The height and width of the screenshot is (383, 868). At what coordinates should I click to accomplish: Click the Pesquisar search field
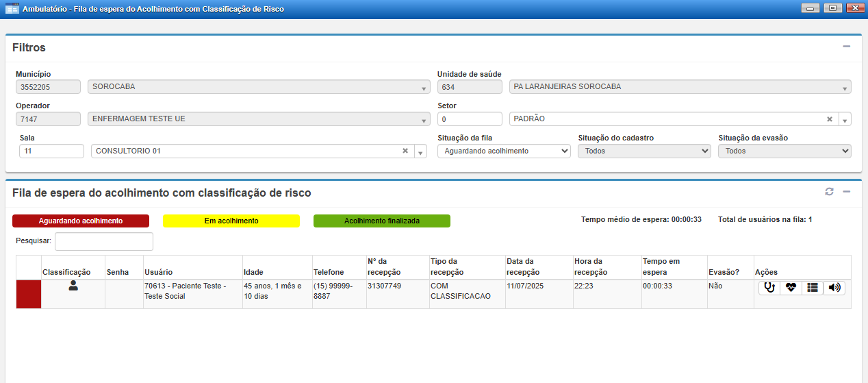[104, 241]
